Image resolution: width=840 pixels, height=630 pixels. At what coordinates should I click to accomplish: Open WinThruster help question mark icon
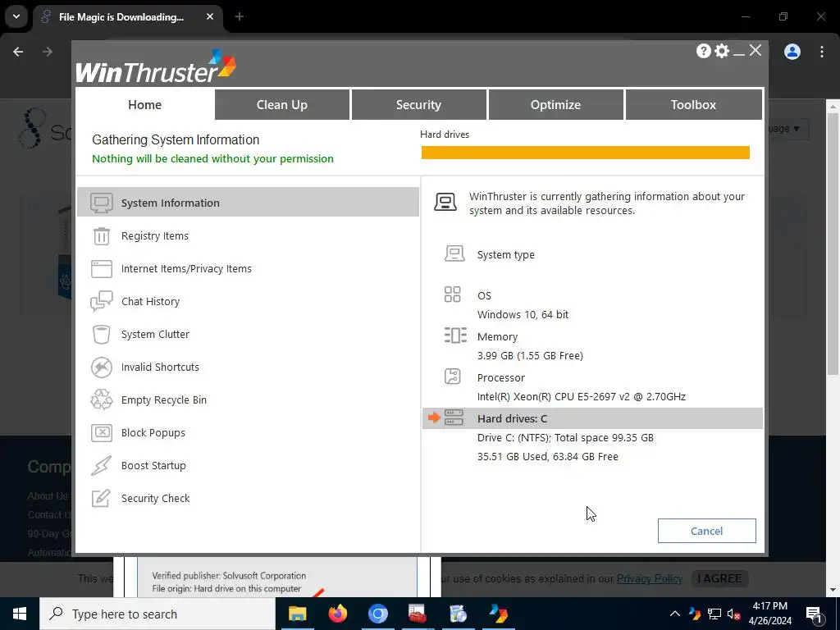(703, 51)
